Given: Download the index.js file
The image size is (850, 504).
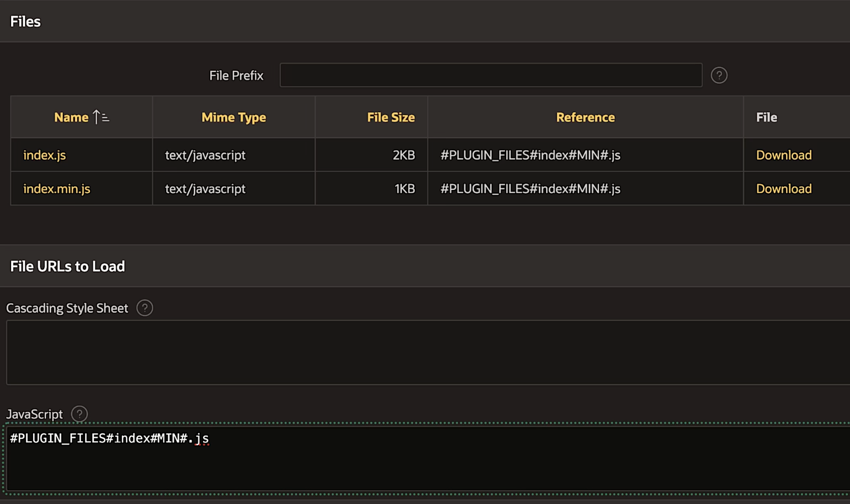Looking at the screenshot, I should (x=783, y=155).
